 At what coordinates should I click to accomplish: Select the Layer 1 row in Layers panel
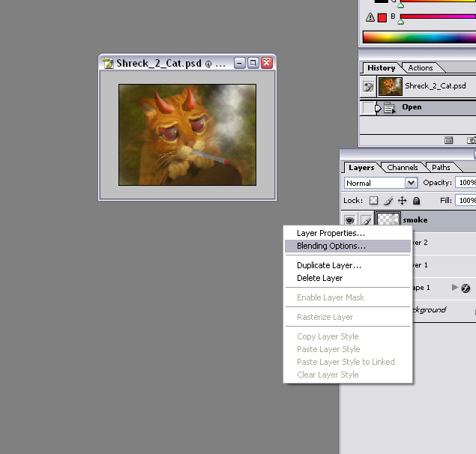coord(444,265)
